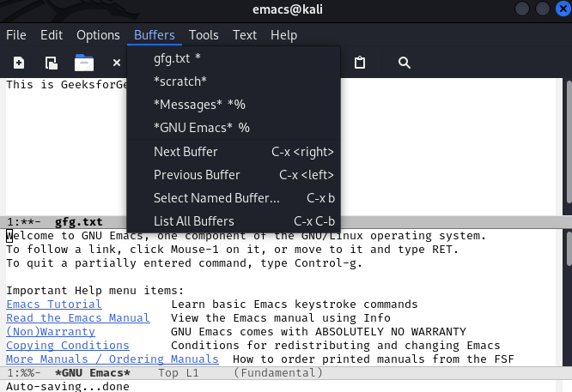This screenshot has width=572, height=392.
Task: Open the Options menu
Action: (98, 35)
